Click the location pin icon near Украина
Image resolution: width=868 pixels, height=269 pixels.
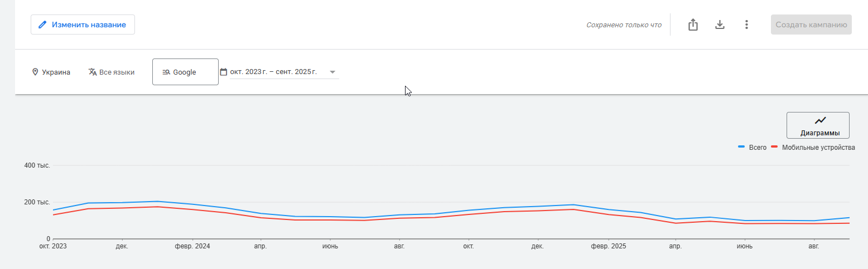(x=35, y=72)
